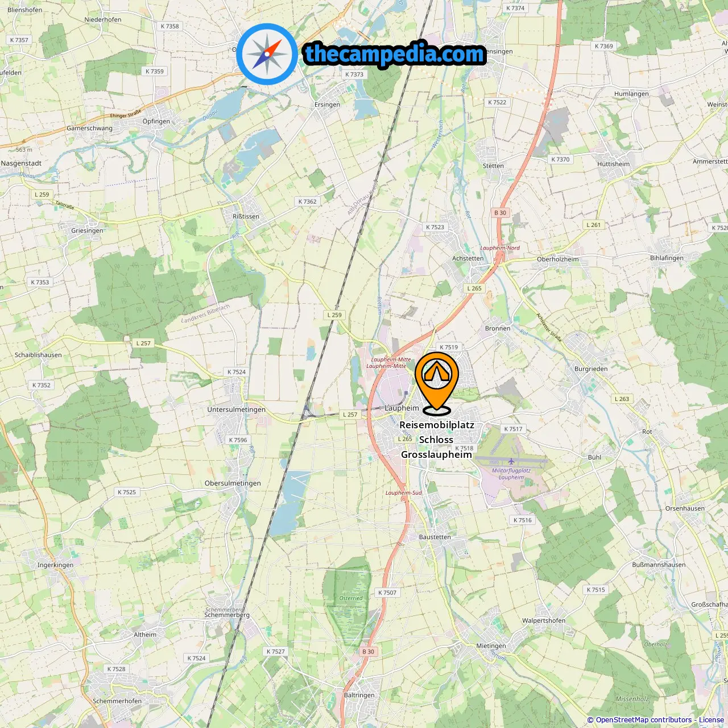Click the L 261 road shield near Oberholzheim

594,225
